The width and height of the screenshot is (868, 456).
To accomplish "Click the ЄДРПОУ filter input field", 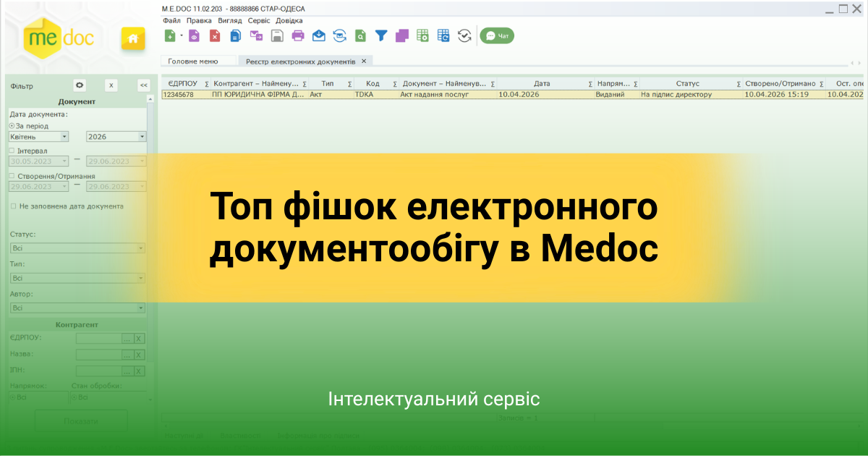I will click(x=98, y=338).
